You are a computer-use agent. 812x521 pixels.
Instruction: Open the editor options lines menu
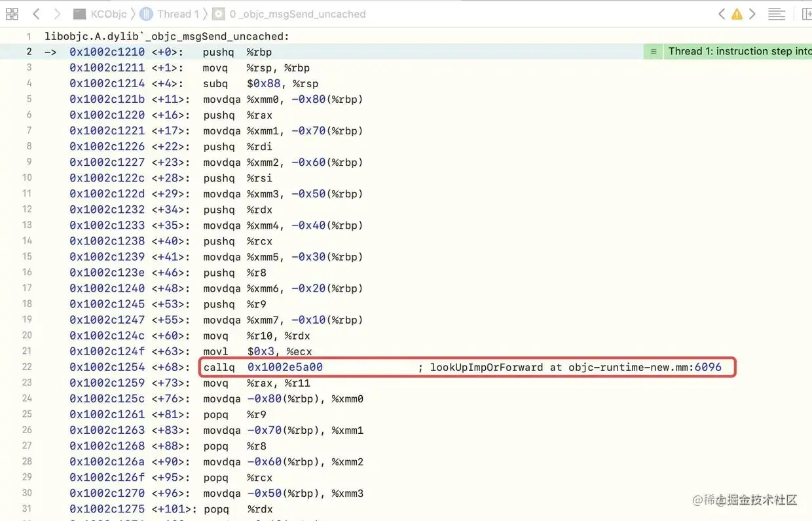click(777, 14)
